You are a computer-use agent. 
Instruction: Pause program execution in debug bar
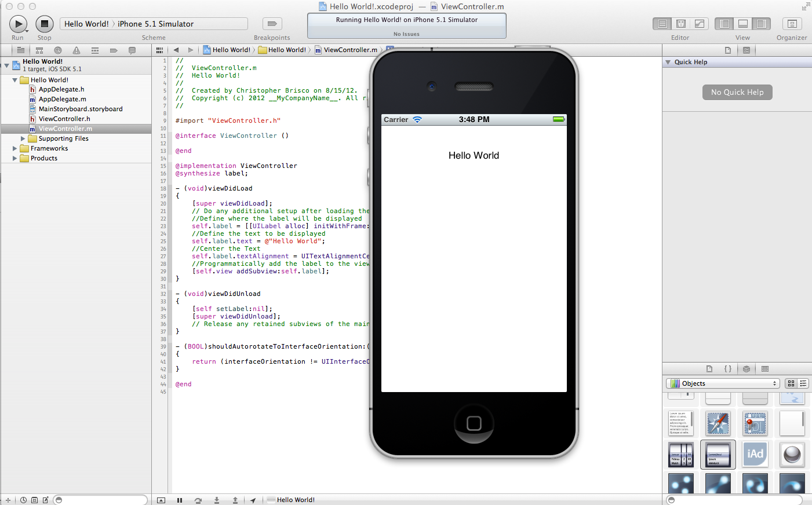[180, 500]
